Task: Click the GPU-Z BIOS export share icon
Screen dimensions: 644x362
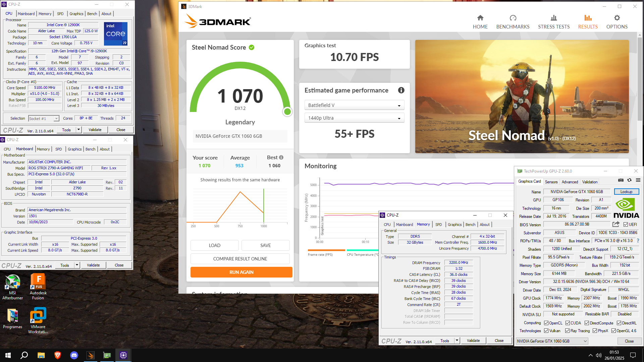Action: [616, 224]
